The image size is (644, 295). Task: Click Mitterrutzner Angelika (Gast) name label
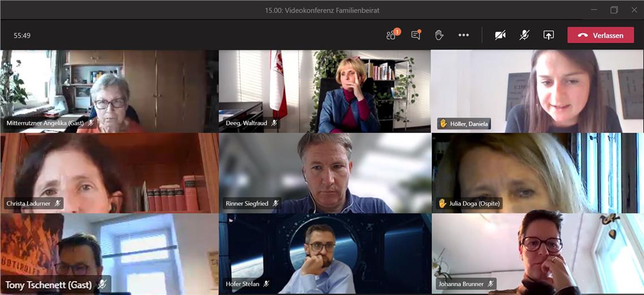(x=45, y=123)
